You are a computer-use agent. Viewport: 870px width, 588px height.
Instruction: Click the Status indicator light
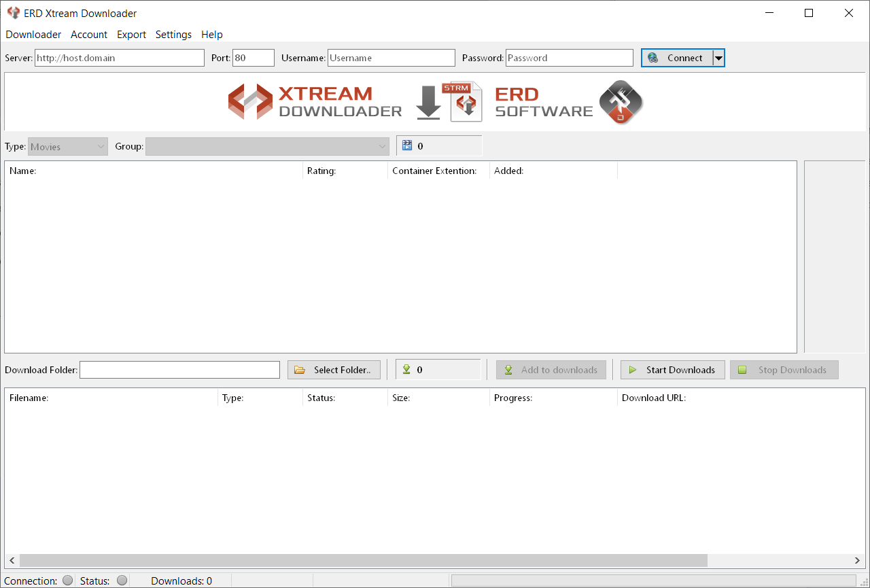click(122, 581)
